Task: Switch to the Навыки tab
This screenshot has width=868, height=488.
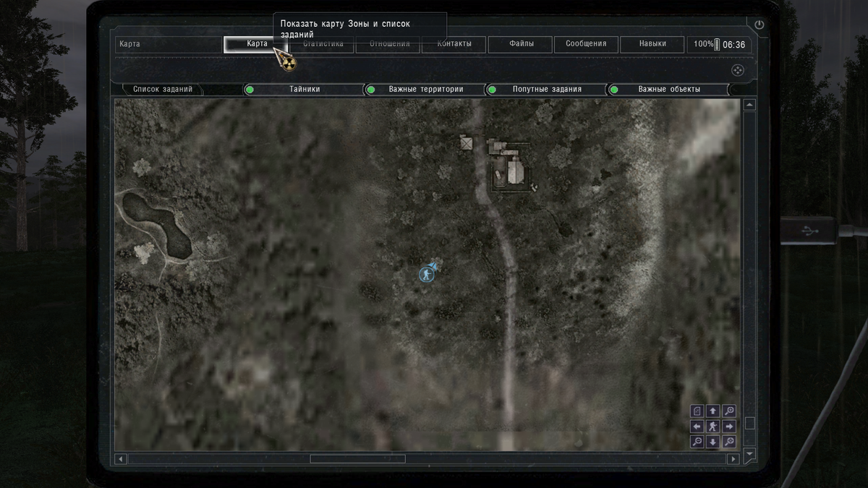Action: [652, 44]
